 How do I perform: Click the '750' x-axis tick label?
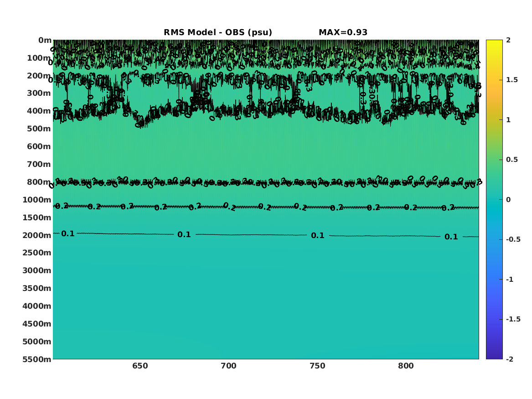(x=318, y=366)
